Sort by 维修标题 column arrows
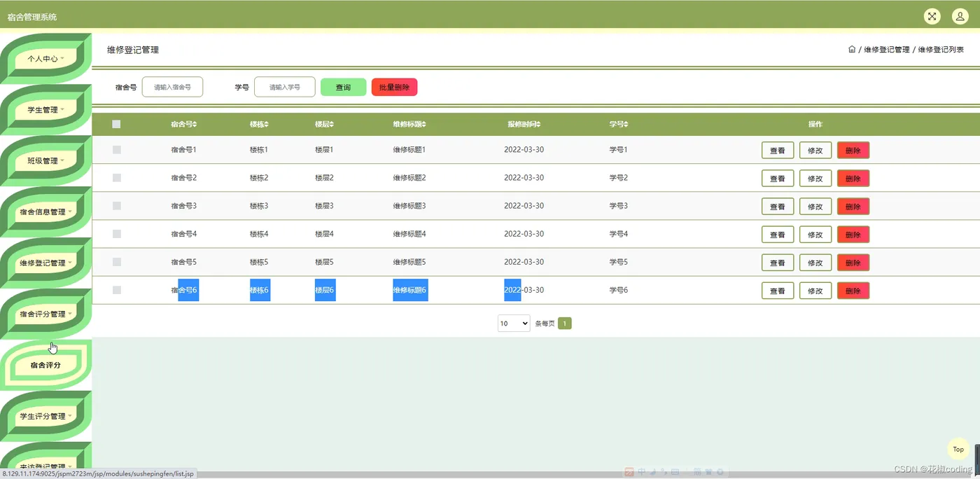980x479 pixels. point(423,125)
